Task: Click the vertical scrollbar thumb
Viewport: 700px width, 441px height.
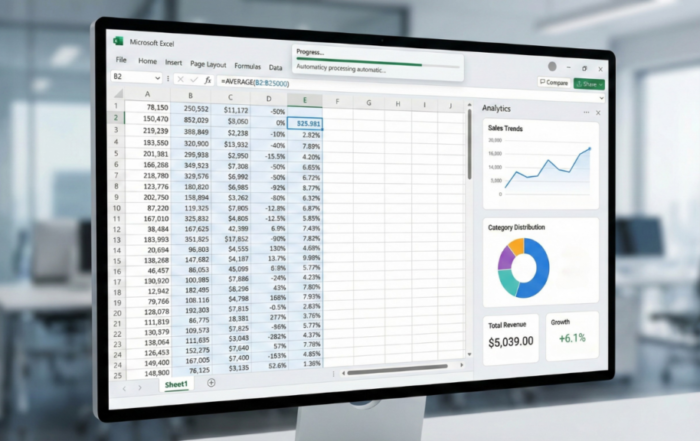Action: [x=469, y=144]
